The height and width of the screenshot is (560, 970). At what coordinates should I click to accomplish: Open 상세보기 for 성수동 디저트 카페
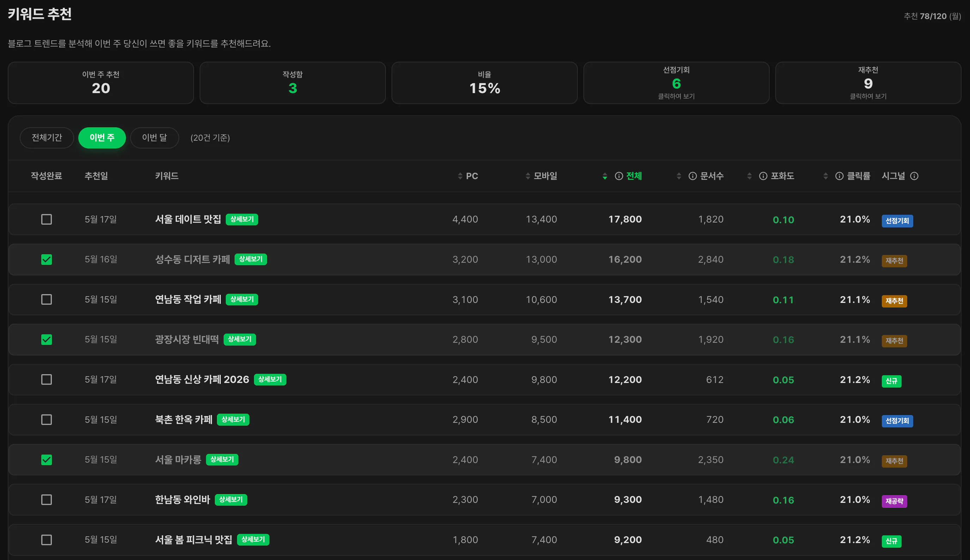point(251,259)
